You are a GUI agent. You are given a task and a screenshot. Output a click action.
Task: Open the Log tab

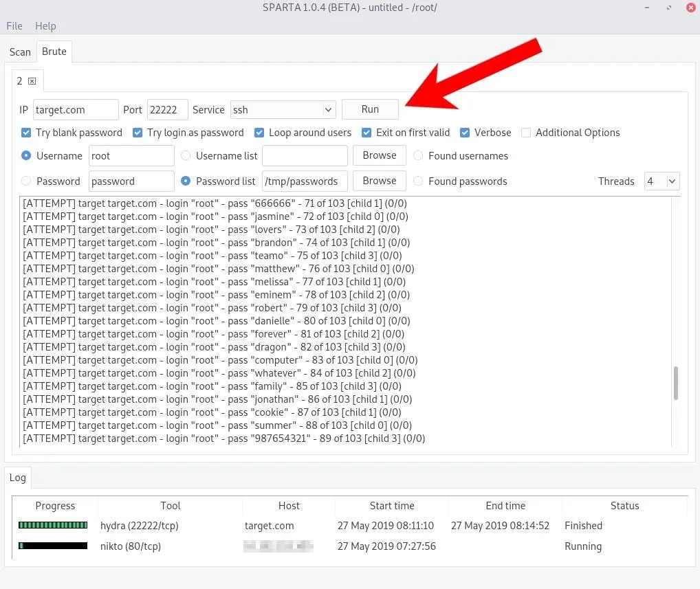(x=18, y=478)
